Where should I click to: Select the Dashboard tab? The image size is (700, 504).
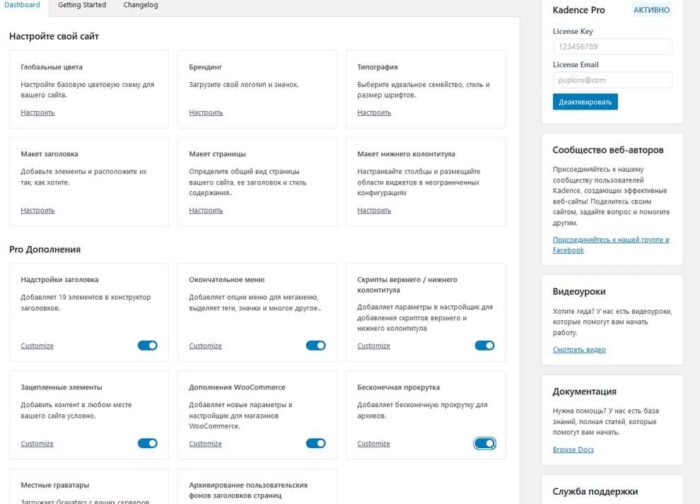[23, 6]
